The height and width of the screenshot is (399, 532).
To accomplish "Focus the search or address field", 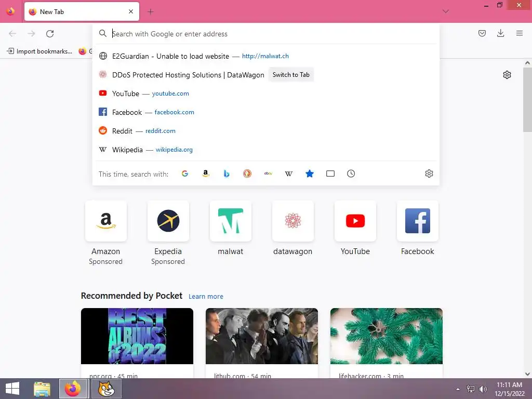I will click(x=266, y=34).
